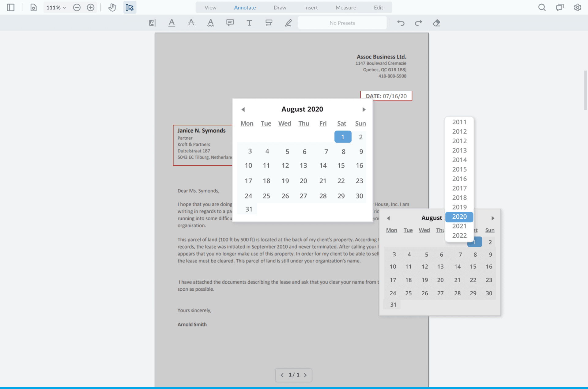Switch to the Insert tab
This screenshot has height=389, width=588.
[x=311, y=7]
